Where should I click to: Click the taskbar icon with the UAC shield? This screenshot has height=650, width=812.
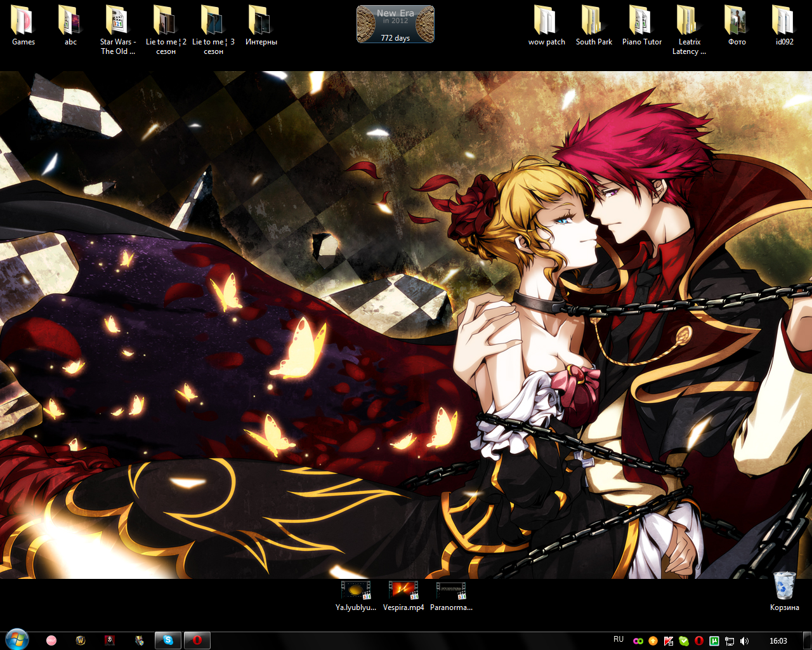[139, 640]
